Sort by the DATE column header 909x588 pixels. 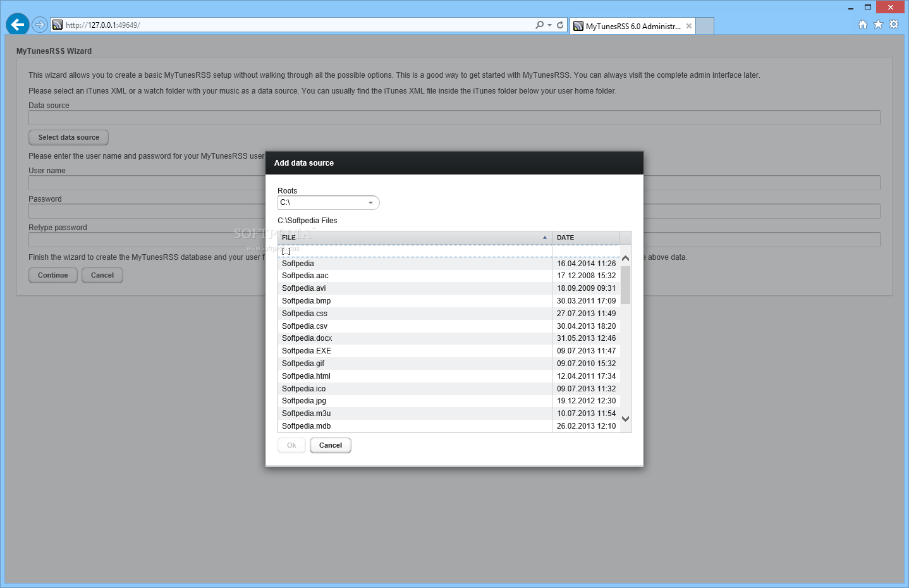586,238
